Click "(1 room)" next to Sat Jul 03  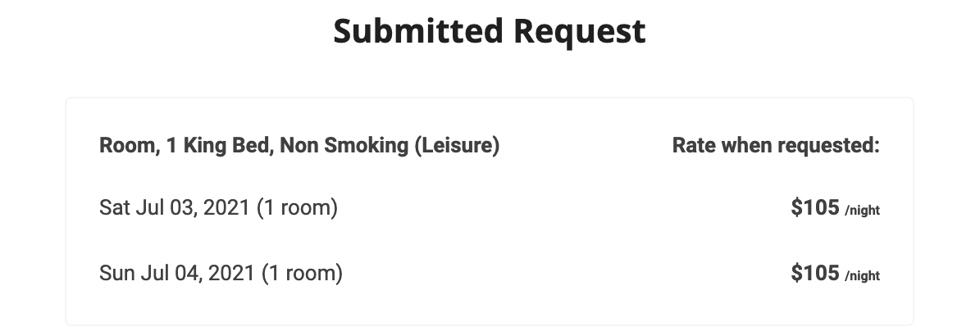[297, 208]
